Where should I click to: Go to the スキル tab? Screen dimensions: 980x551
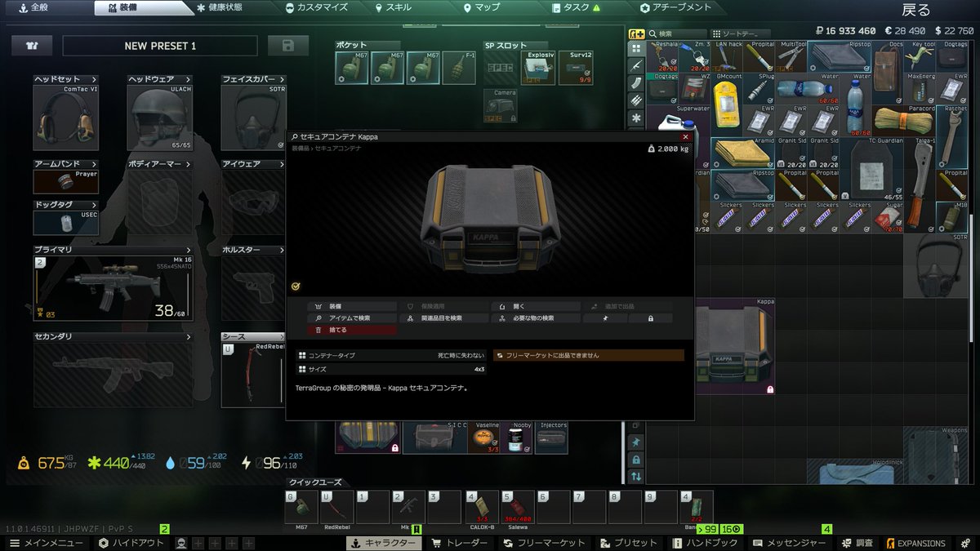click(x=394, y=7)
